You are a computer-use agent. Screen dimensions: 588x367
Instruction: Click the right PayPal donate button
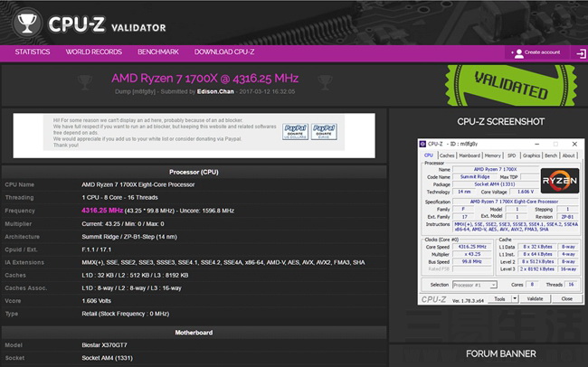point(324,131)
